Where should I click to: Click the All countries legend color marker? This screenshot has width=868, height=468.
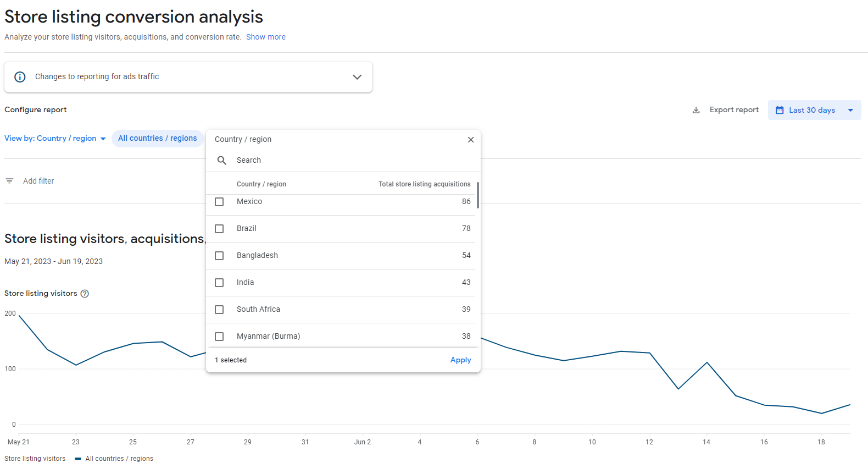pos(78,459)
